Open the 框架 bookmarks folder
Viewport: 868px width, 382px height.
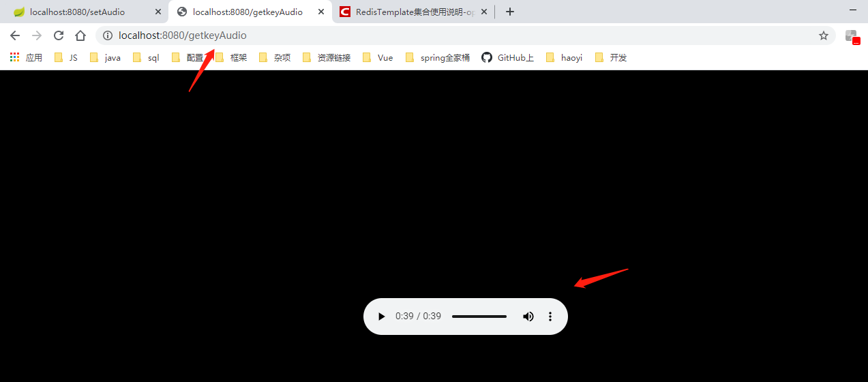coord(230,58)
